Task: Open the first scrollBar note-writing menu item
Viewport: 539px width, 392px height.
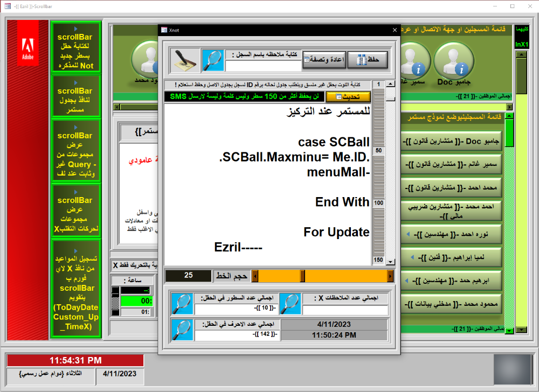Action: point(75,47)
